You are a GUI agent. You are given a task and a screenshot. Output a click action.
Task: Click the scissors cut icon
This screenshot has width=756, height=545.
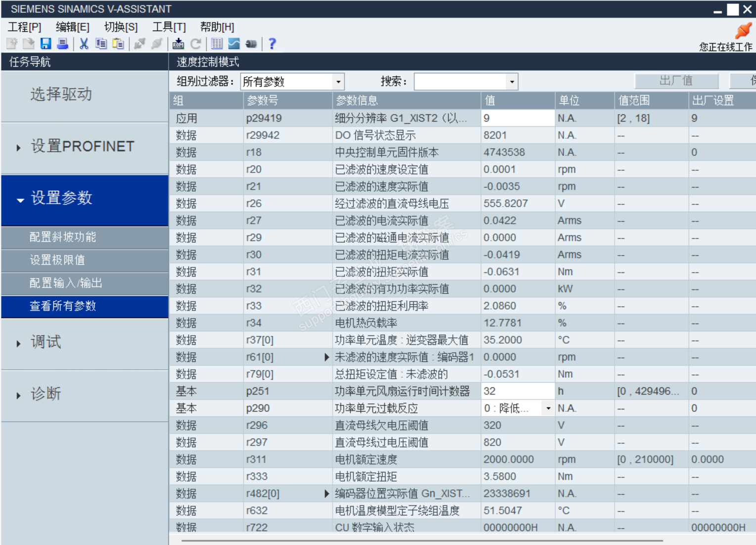tap(84, 44)
